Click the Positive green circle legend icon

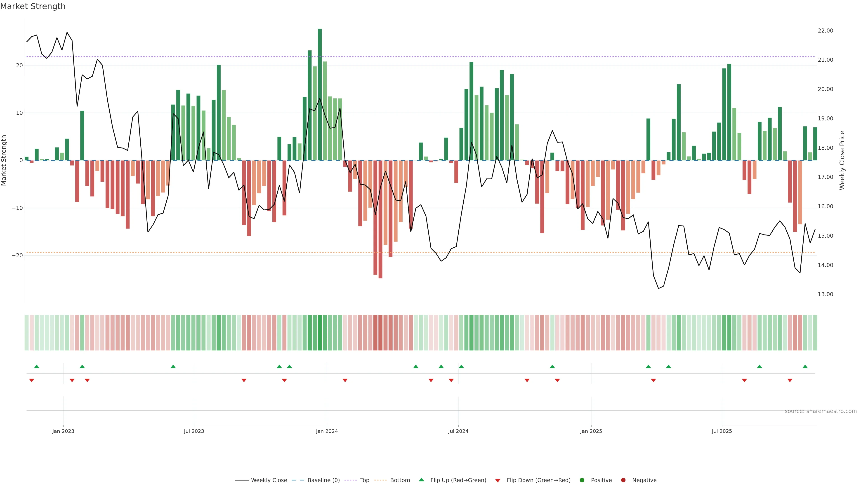582,480
